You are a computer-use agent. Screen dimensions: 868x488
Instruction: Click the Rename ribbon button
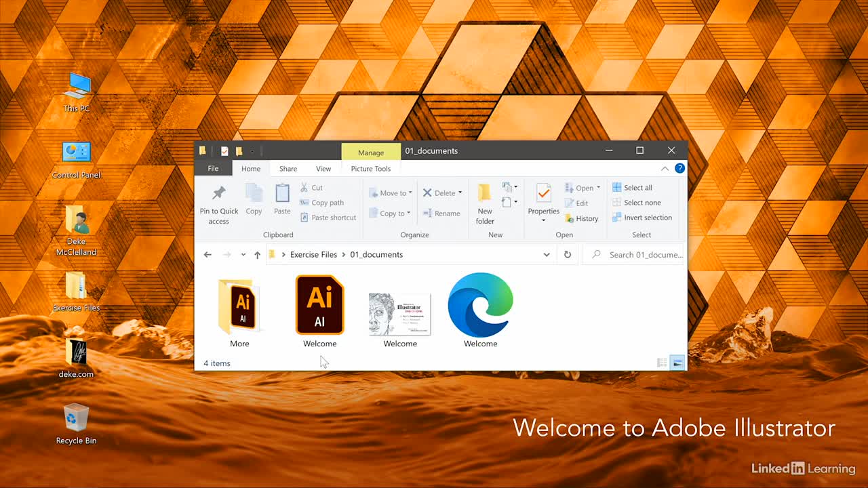pos(441,213)
